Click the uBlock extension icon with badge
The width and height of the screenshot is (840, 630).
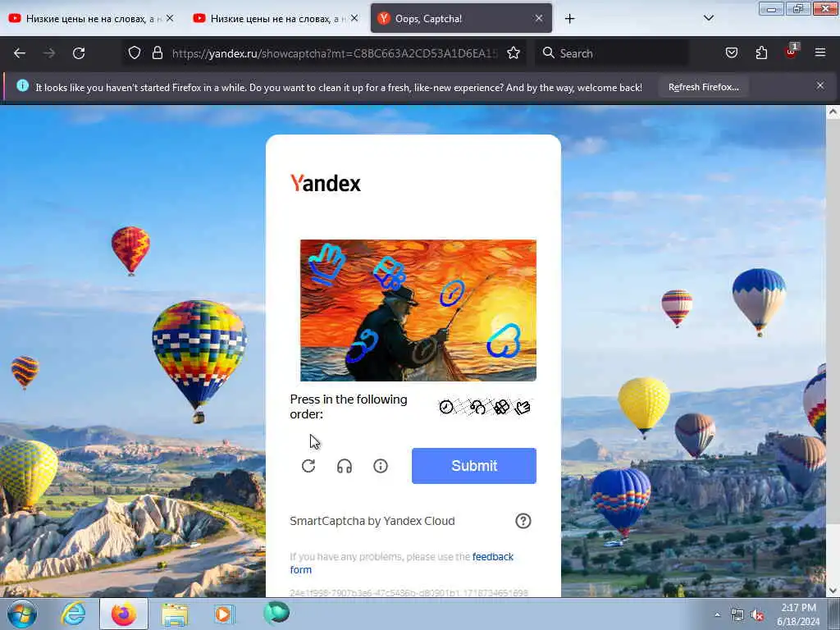(792, 52)
